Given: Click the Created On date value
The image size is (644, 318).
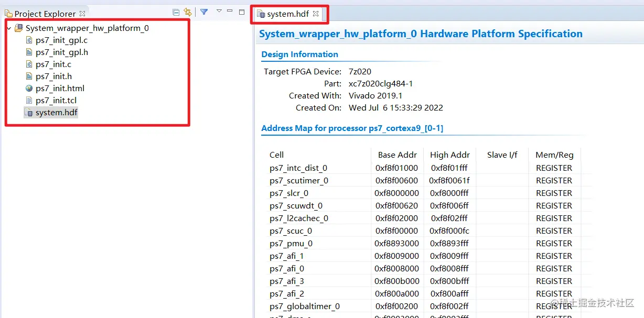Looking at the screenshot, I should [x=396, y=108].
